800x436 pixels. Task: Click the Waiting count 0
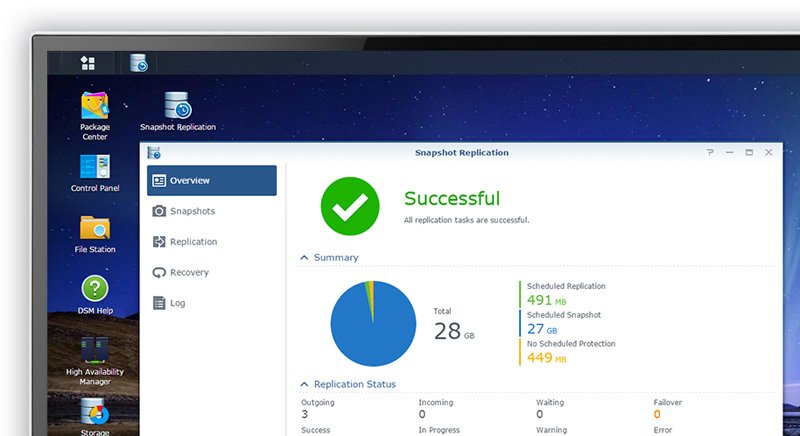539,414
